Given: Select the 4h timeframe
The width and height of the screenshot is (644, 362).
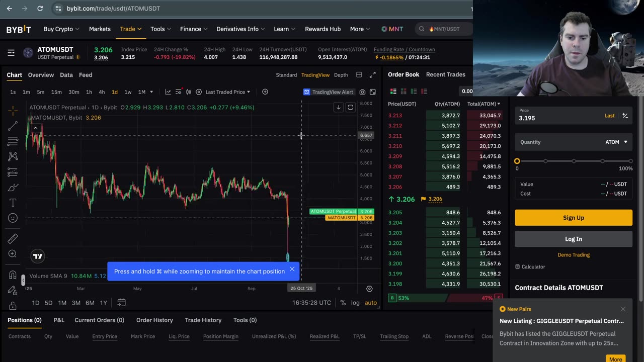Looking at the screenshot, I should [x=102, y=92].
